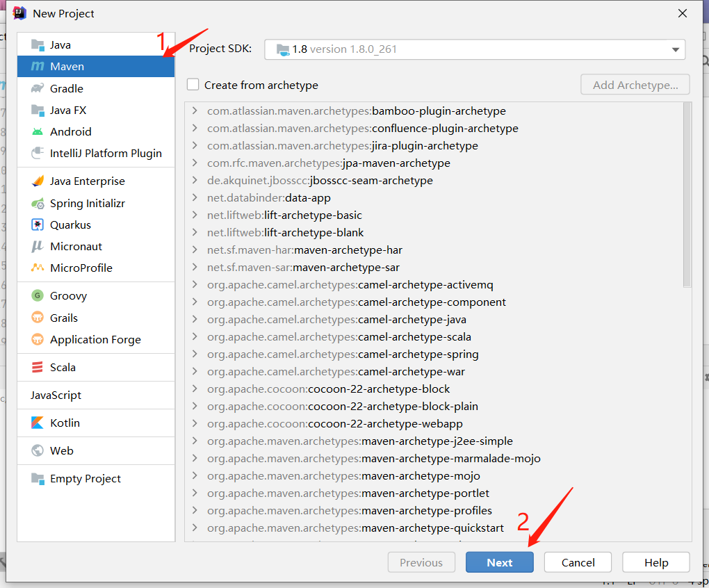This screenshot has height=588, width=709.
Task: Click the Java FX folder icon
Action: coord(38,110)
